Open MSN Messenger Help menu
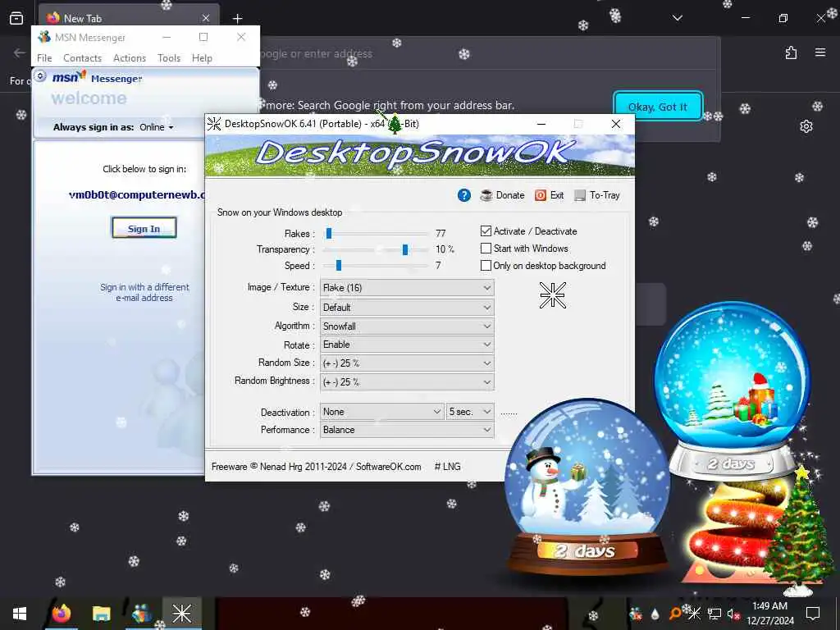 (202, 58)
